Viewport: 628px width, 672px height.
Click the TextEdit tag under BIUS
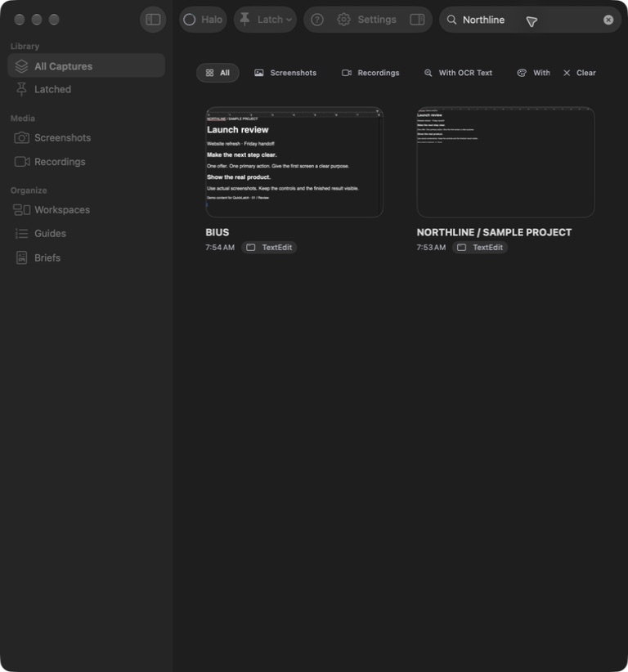[269, 247]
